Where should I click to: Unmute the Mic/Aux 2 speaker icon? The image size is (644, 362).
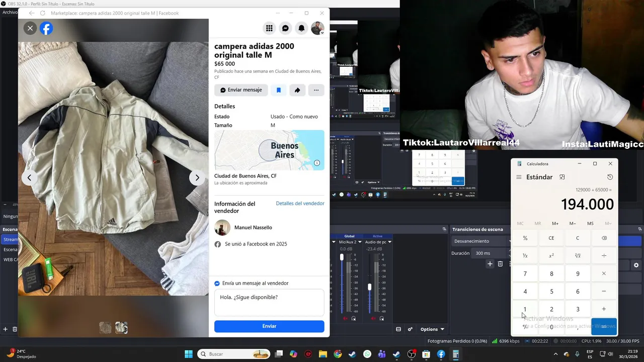(x=345, y=319)
